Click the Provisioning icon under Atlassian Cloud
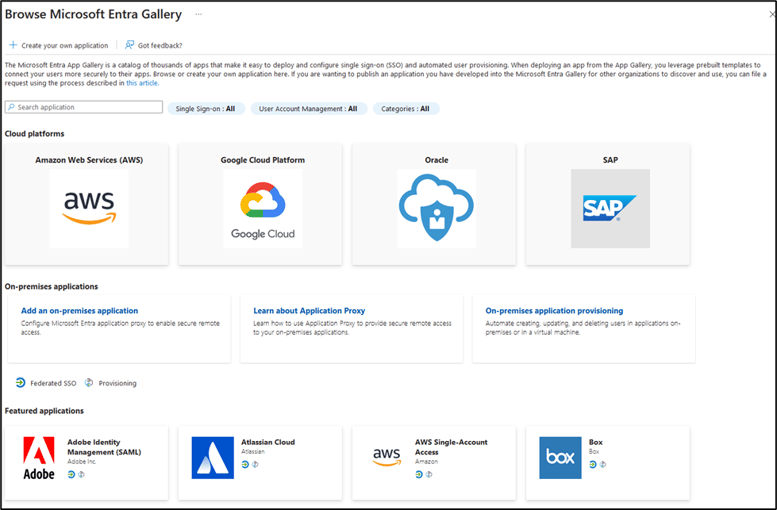Screen dimensions: 777x510 255,464
